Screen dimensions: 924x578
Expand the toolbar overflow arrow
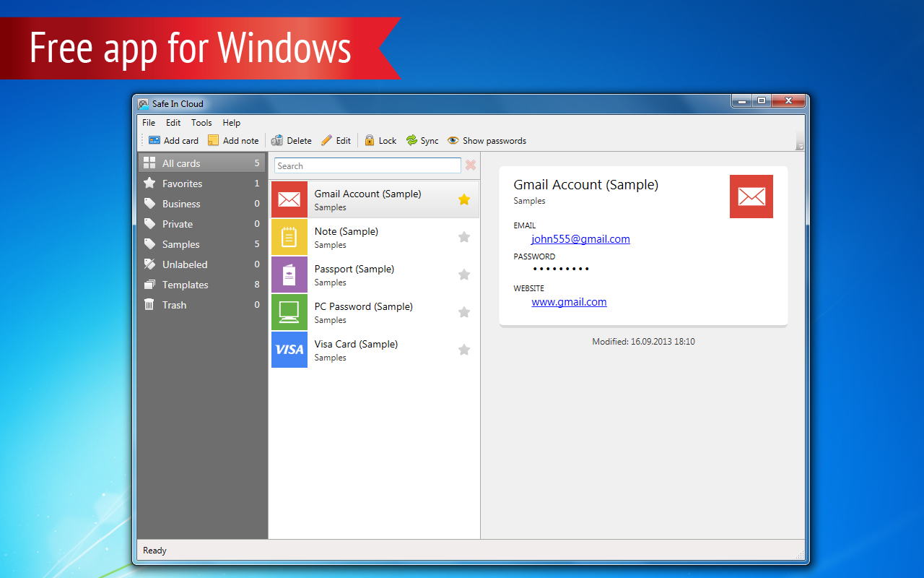[799, 145]
